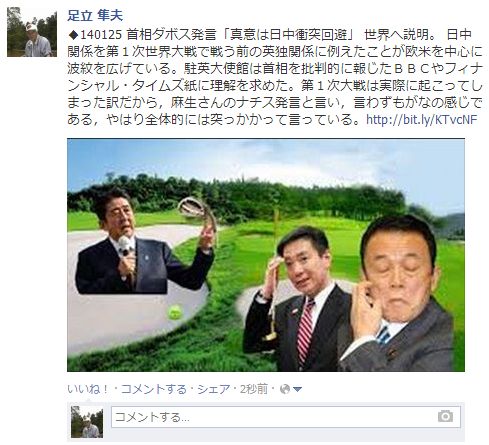Click the green golf ball in photo
The width and height of the screenshot is (489, 445).
coord(175,313)
